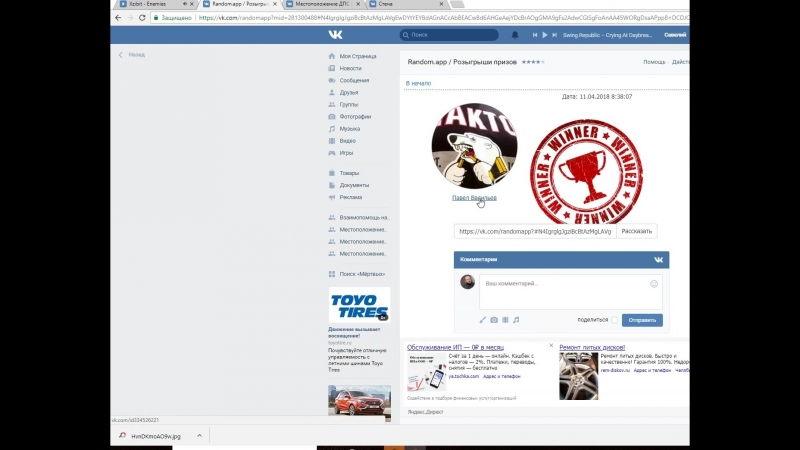Open Фотографии in sidebar
800x450 pixels.
click(x=355, y=117)
